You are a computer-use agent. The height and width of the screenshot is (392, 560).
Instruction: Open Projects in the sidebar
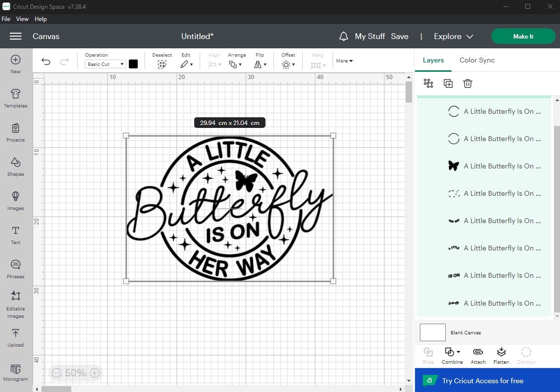click(x=15, y=132)
